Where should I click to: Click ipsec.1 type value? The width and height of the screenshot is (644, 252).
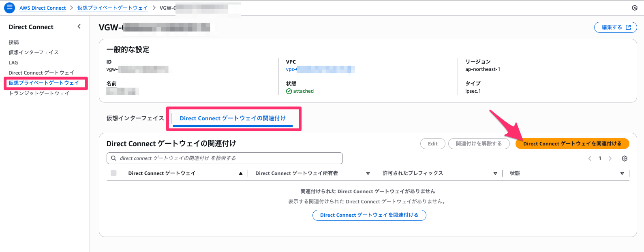coord(473,91)
